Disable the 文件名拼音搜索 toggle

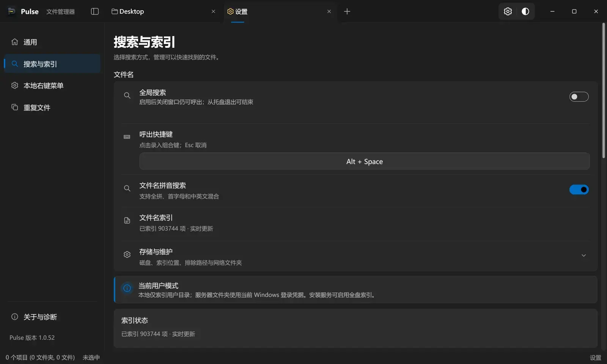[x=579, y=190]
